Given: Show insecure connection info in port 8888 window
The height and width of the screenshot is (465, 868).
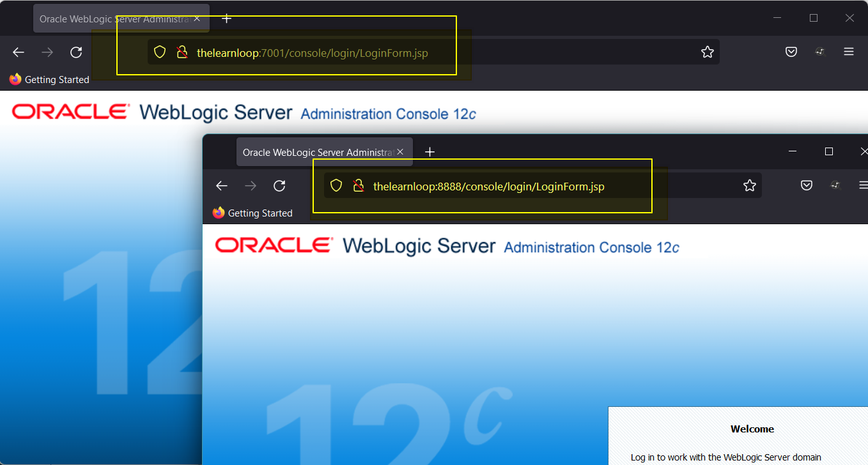Looking at the screenshot, I should pyautogui.click(x=359, y=186).
